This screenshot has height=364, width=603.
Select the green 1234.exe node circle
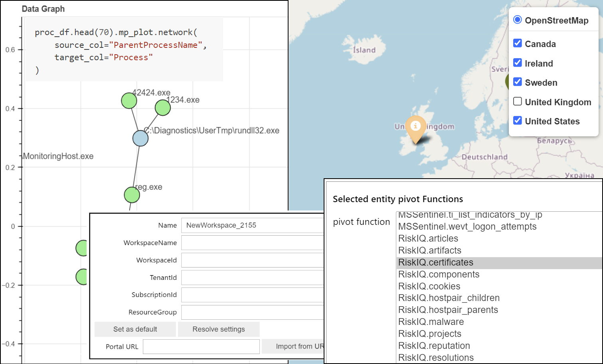[163, 108]
